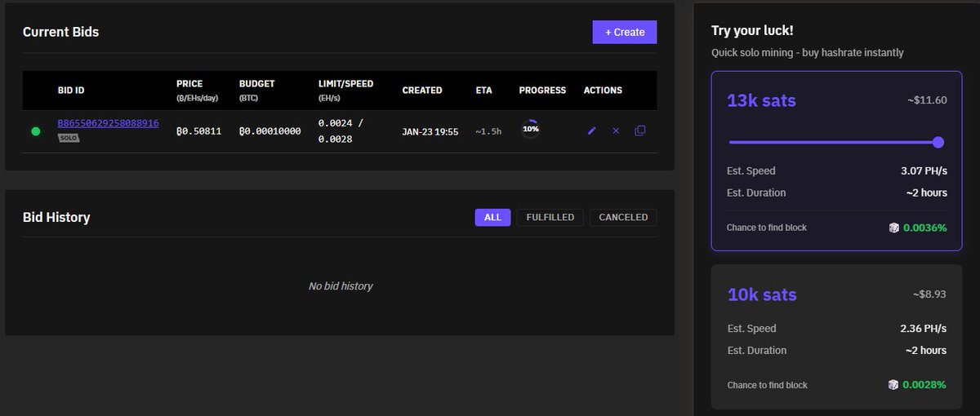Screen dimensions: 980x416
Task: Click the sats amount slider handle
Action: 938,142
